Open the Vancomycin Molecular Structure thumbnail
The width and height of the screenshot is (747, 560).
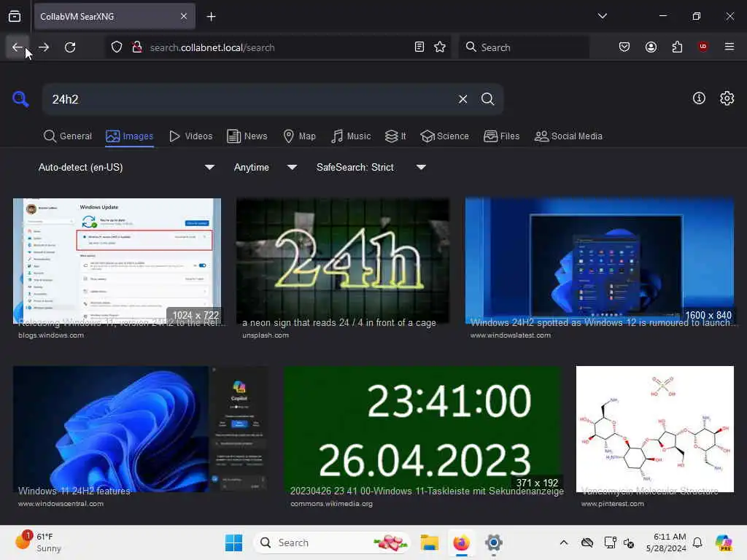(654, 429)
